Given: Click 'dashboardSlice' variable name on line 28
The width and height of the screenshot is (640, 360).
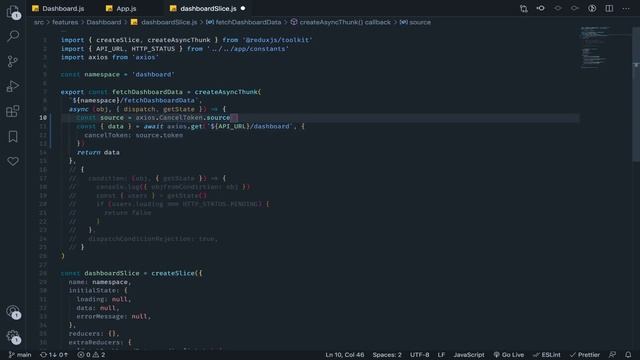Looking at the screenshot, I should point(111,273).
